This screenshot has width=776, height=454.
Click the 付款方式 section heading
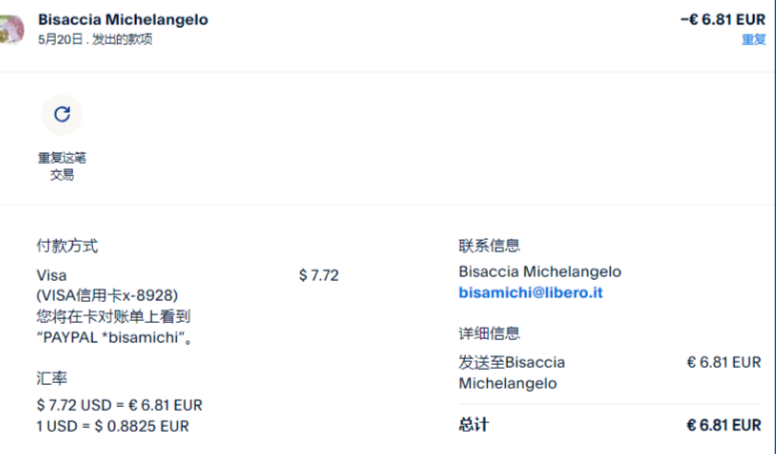67,246
